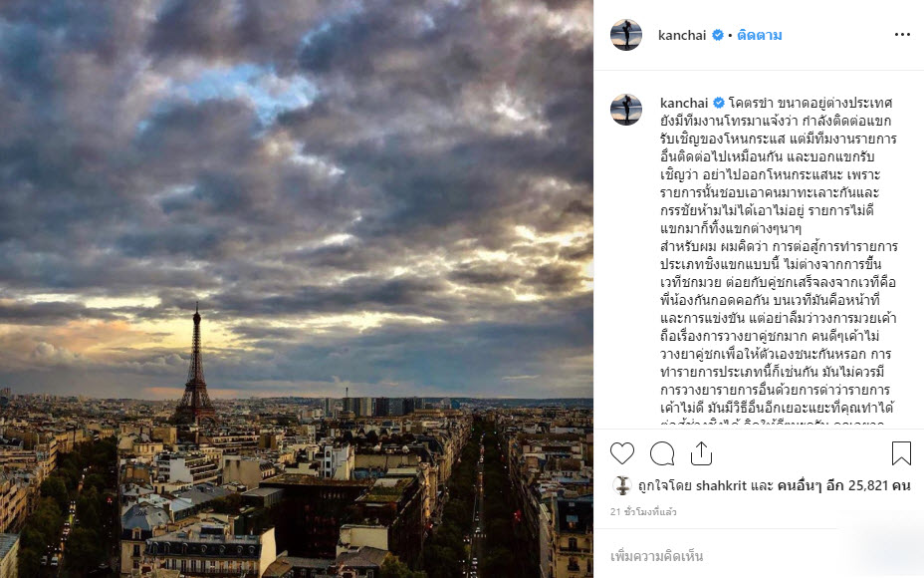This screenshot has width=924, height=578.
Task: Like the post with the heart icon
Action: tap(621, 453)
